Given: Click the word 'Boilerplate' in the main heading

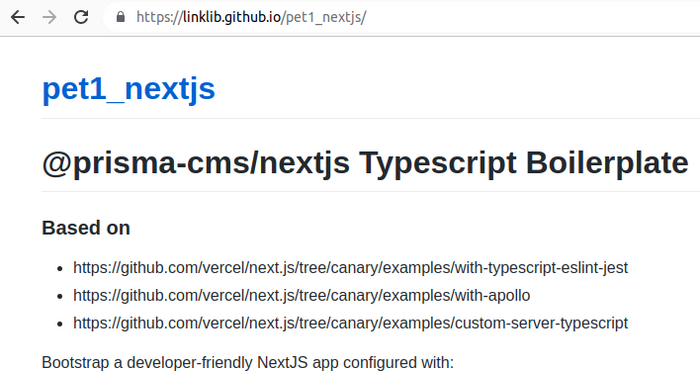Looking at the screenshot, I should [607, 162].
